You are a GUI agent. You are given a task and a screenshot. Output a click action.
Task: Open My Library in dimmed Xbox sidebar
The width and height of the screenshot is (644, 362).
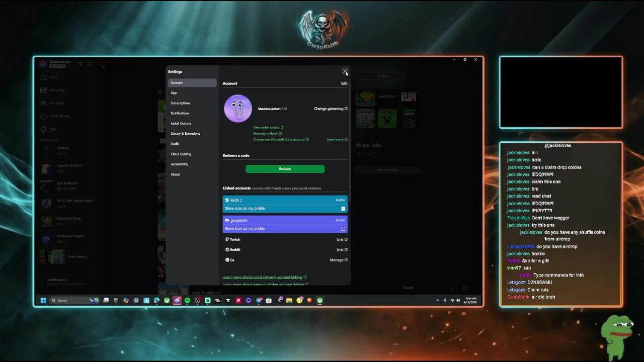[x=53, y=103]
